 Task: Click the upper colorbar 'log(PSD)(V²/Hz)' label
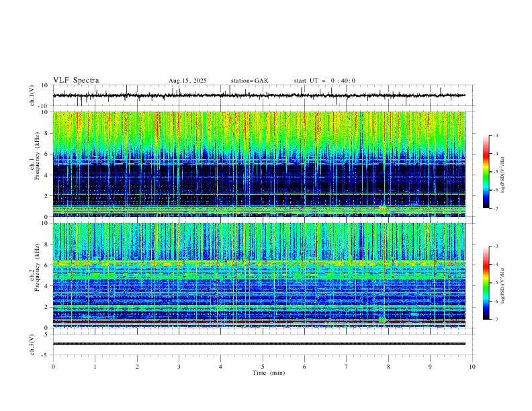503,175
